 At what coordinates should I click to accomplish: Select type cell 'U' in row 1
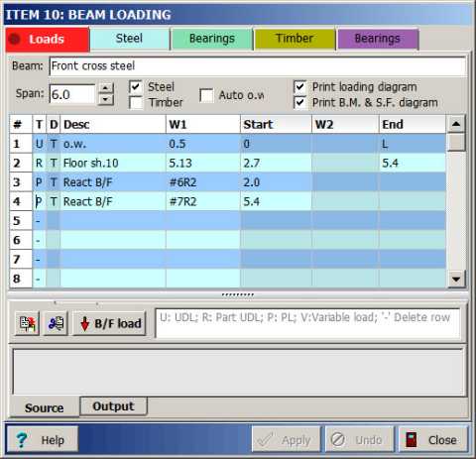[40, 144]
